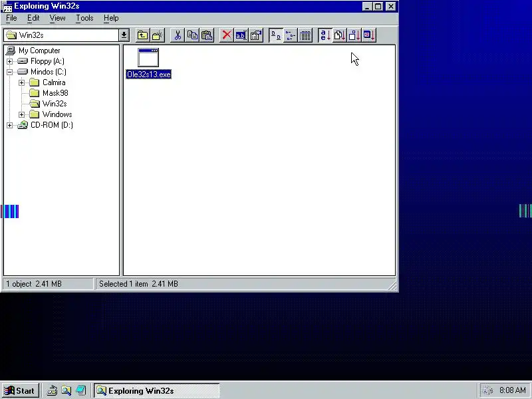Click status text 'Selected 1 item 2.41 MB'
Viewport: 532px width, 399px height.
point(138,284)
